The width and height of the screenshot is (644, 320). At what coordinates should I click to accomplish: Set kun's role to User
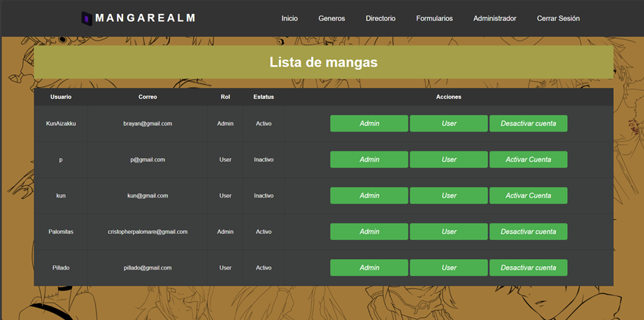449,195
